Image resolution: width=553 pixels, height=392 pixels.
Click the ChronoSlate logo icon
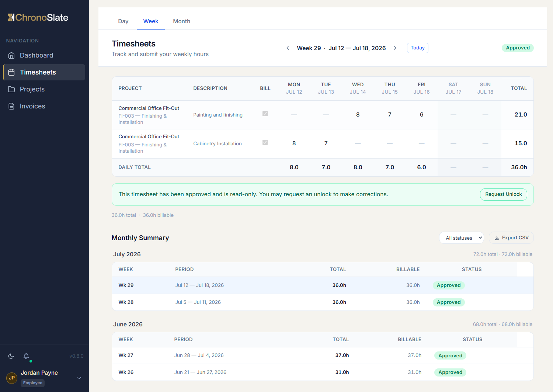pos(11,17)
